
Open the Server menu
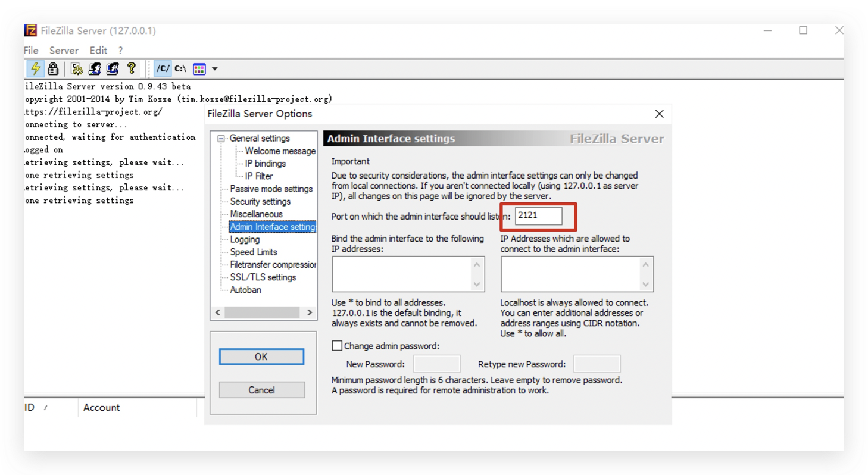click(63, 50)
